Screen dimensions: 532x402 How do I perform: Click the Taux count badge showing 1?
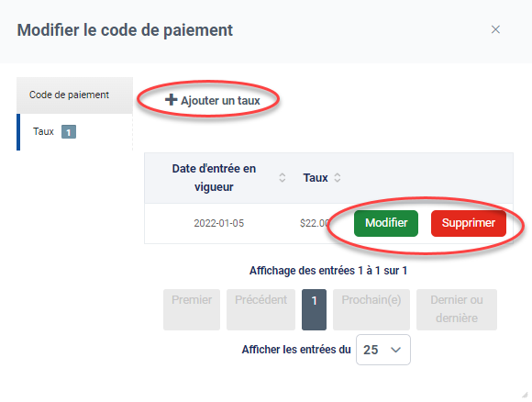69,132
